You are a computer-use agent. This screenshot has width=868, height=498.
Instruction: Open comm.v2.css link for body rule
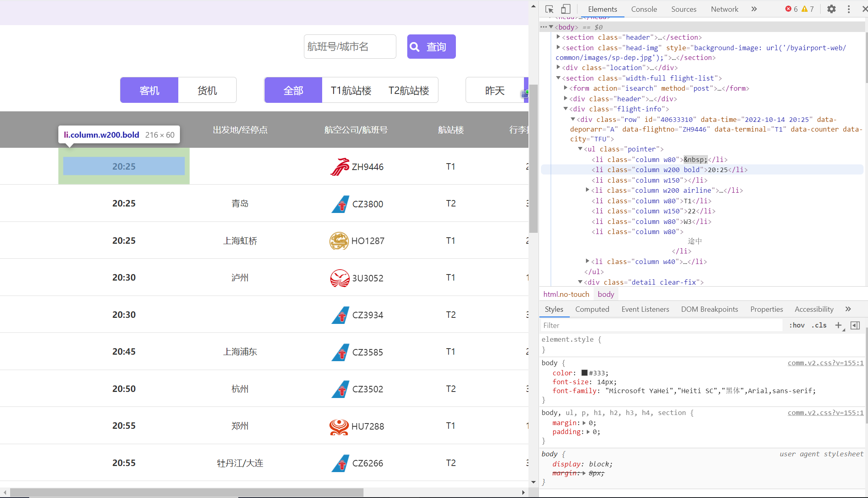[825, 363]
